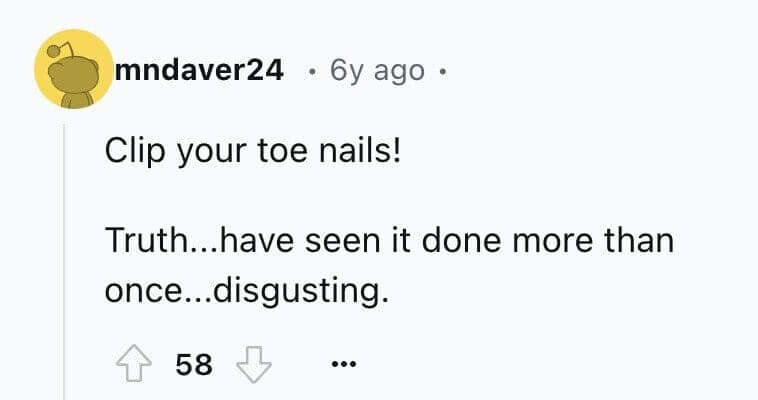
Task: Click the "6y ago" timestamp
Action: tap(377, 71)
